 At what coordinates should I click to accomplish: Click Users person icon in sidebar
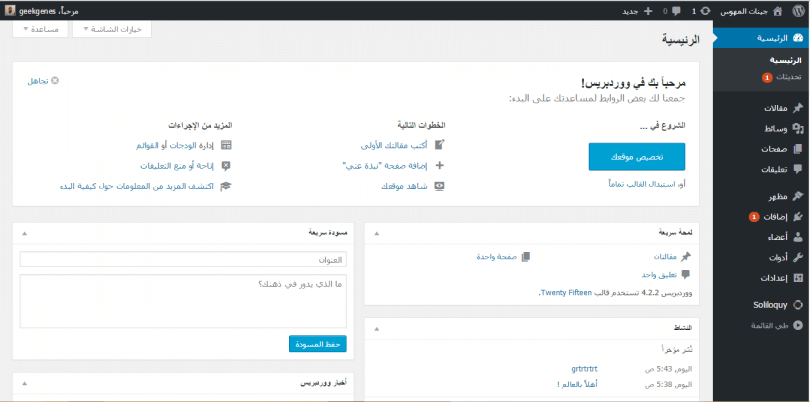[x=798, y=237]
